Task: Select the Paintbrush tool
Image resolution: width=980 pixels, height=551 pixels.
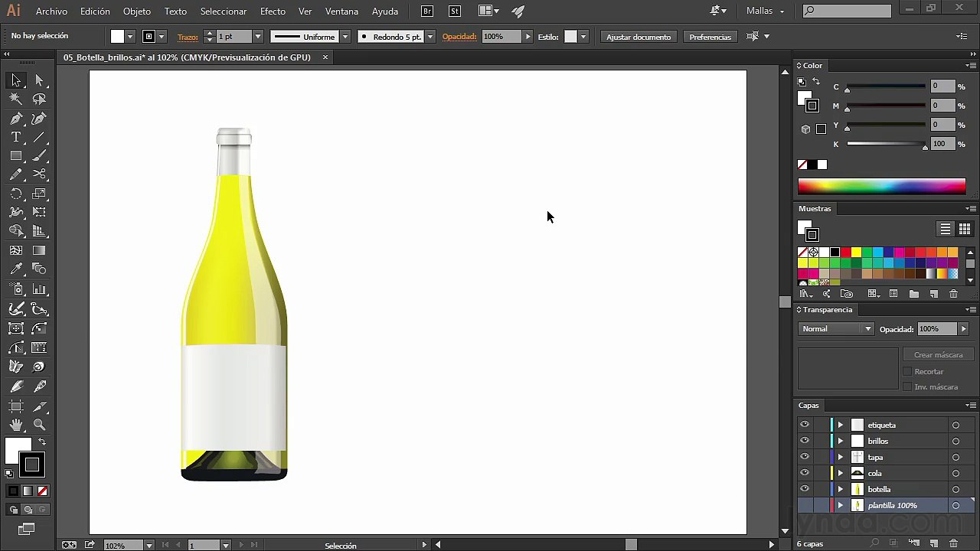Action: 40,156
